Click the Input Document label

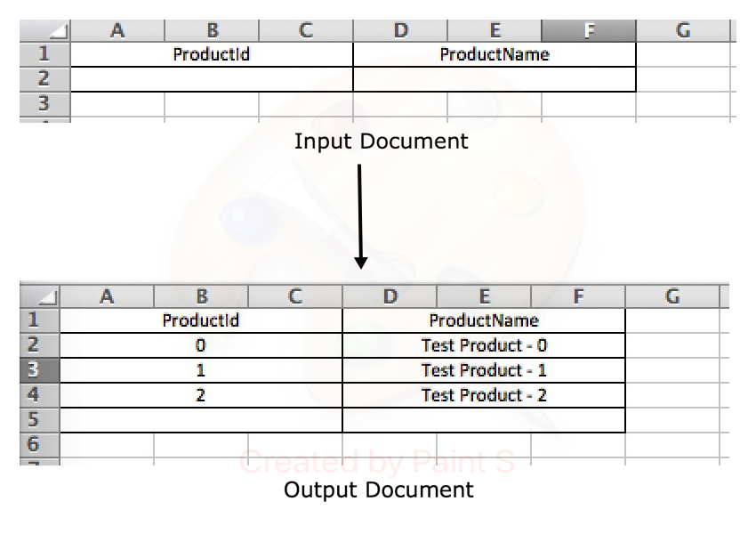381,141
